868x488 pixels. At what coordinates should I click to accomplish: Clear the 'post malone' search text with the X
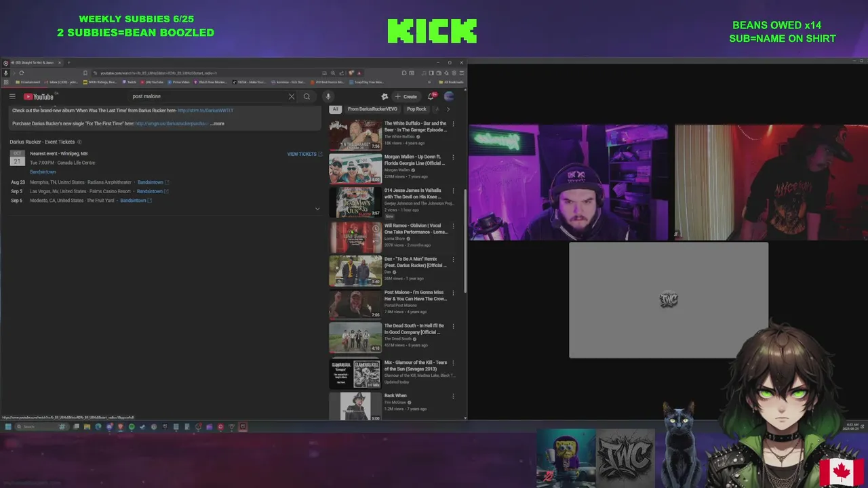(x=292, y=96)
